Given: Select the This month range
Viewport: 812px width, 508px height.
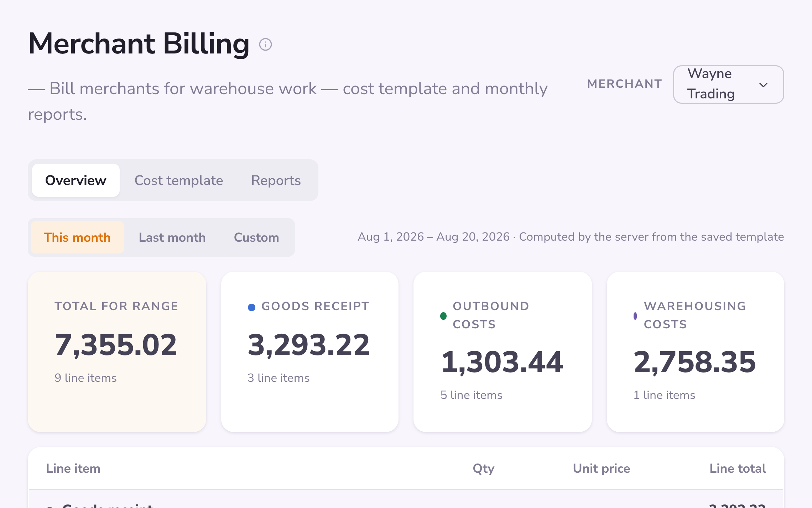Looking at the screenshot, I should [77, 237].
